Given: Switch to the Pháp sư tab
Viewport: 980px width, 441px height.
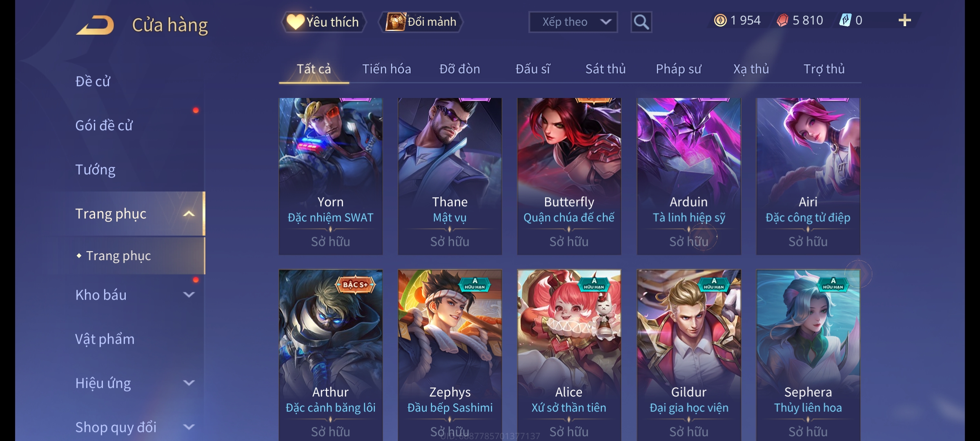Looking at the screenshot, I should tap(678, 69).
